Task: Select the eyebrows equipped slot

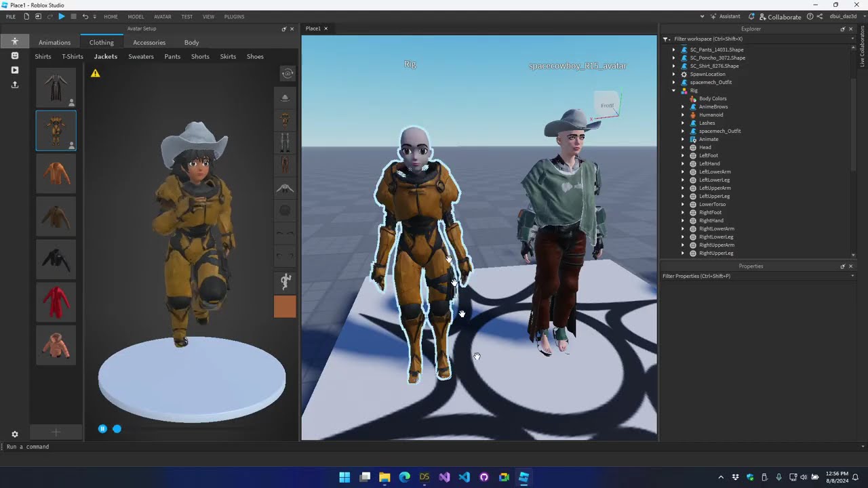Action: (285, 233)
